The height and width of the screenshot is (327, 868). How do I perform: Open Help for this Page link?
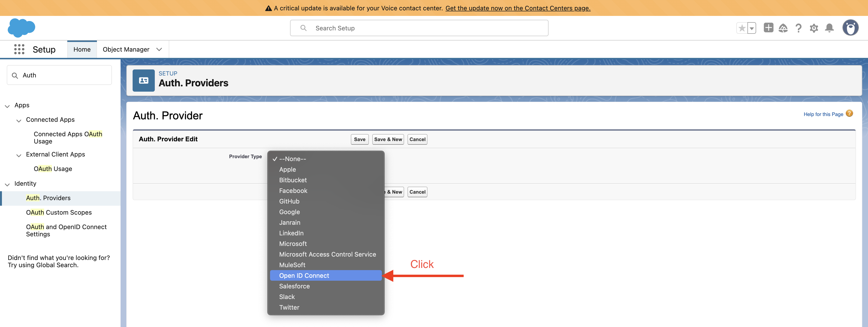[823, 114]
